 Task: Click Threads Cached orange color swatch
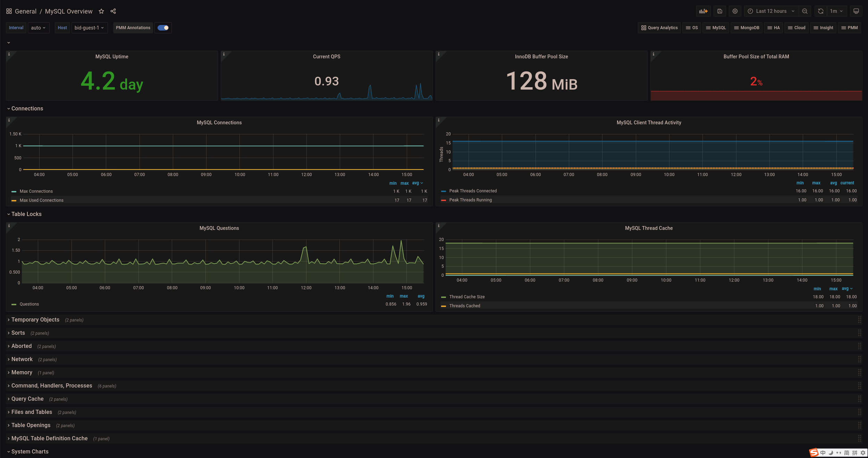443,306
